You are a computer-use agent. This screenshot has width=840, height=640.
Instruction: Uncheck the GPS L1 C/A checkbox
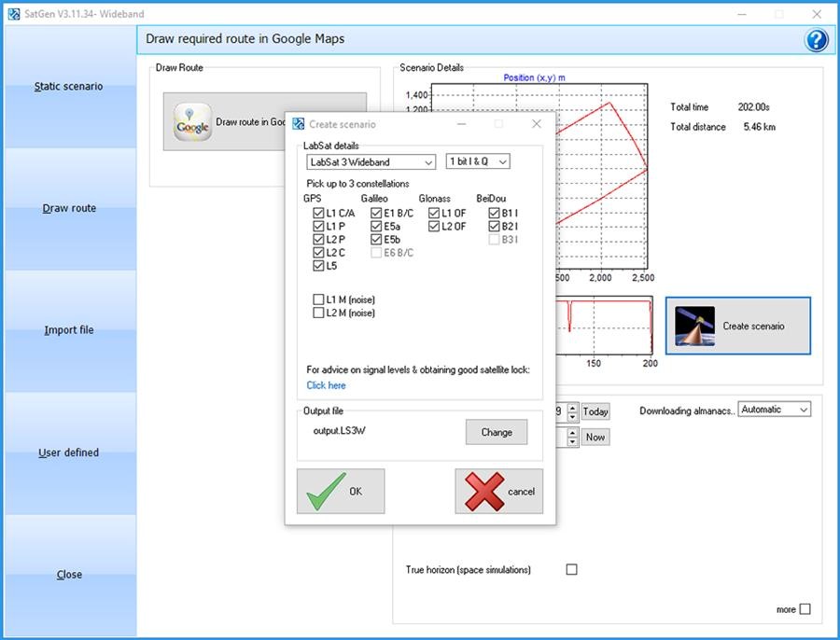point(318,214)
